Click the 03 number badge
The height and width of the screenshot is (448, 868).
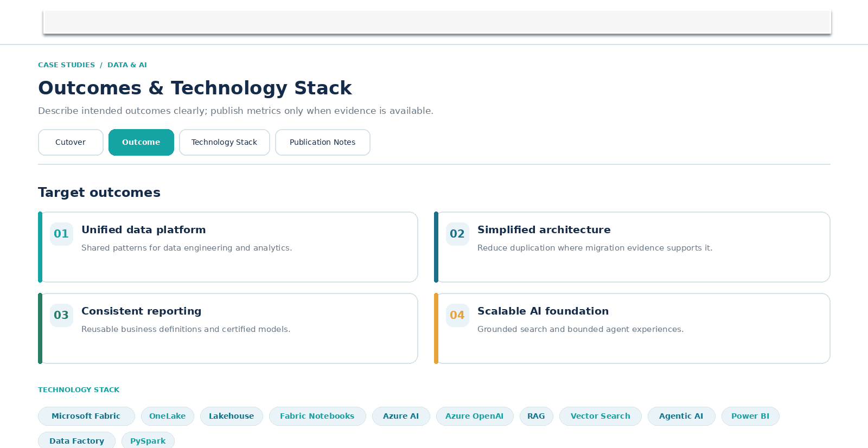pos(61,315)
